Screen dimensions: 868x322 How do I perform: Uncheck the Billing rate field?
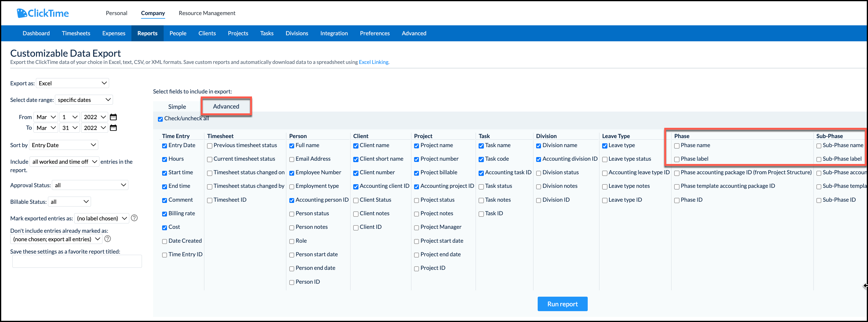coord(165,214)
